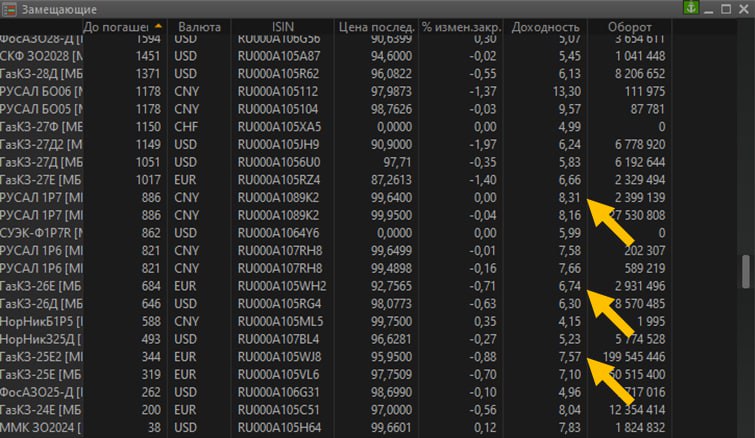Click ISIN cell RU000A105112
This screenshot has height=438, width=755.
(x=278, y=91)
